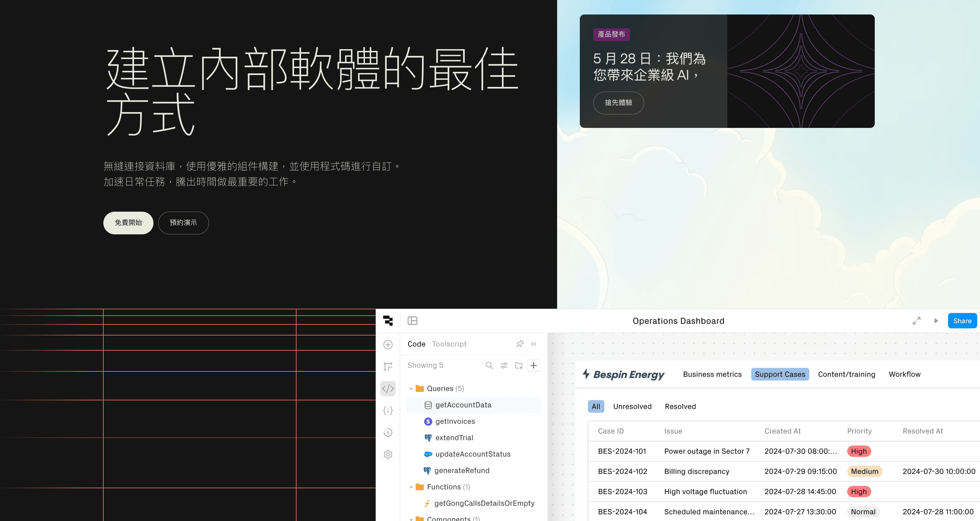Sort by the Priority column header

click(859, 431)
